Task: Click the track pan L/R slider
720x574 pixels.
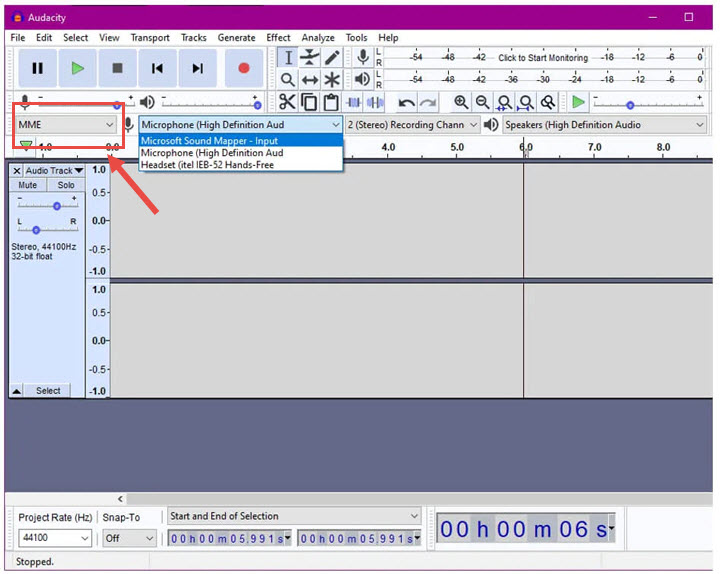Action: pyautogui.click(x=36, y=229)
